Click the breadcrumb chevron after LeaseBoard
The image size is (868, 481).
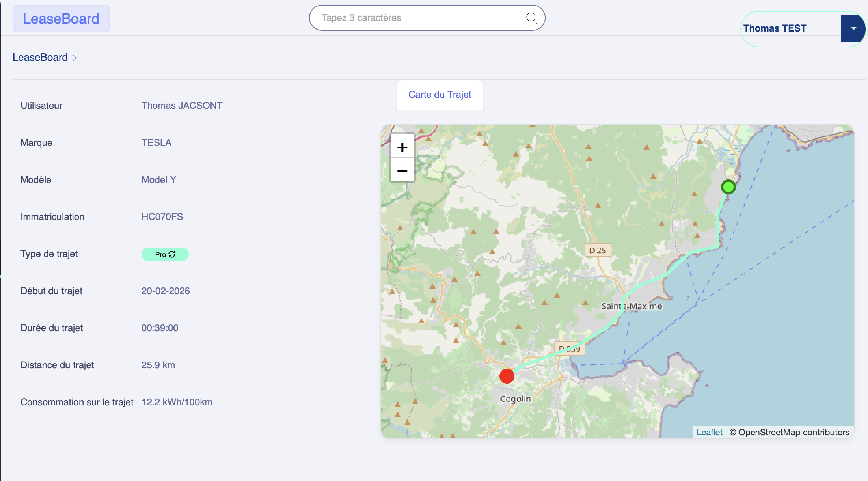point(75,58)
